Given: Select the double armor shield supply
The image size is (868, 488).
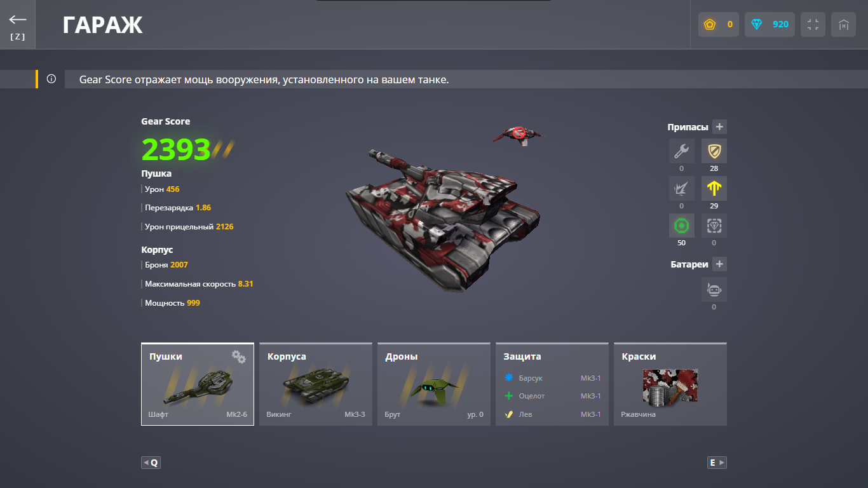Looking at the screenshot, I should 714,151.
